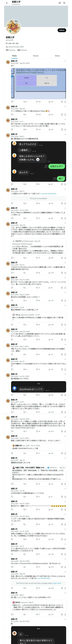72x644 pixels.
Task: Open search with the magnifier icon
Action: coord(64,3)
